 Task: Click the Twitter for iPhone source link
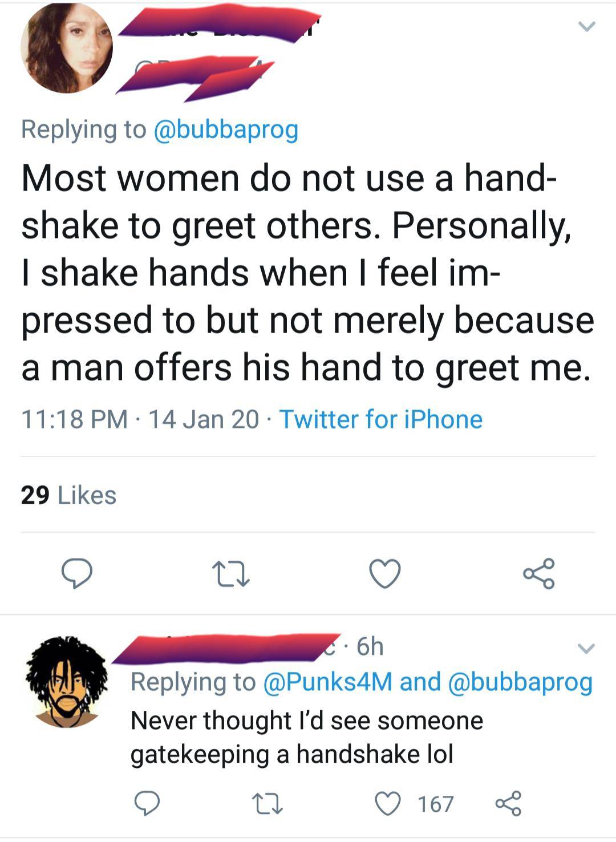[380, 420]
